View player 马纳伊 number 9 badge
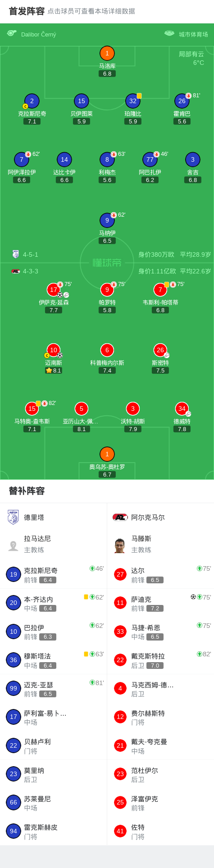 pos(107,220)
